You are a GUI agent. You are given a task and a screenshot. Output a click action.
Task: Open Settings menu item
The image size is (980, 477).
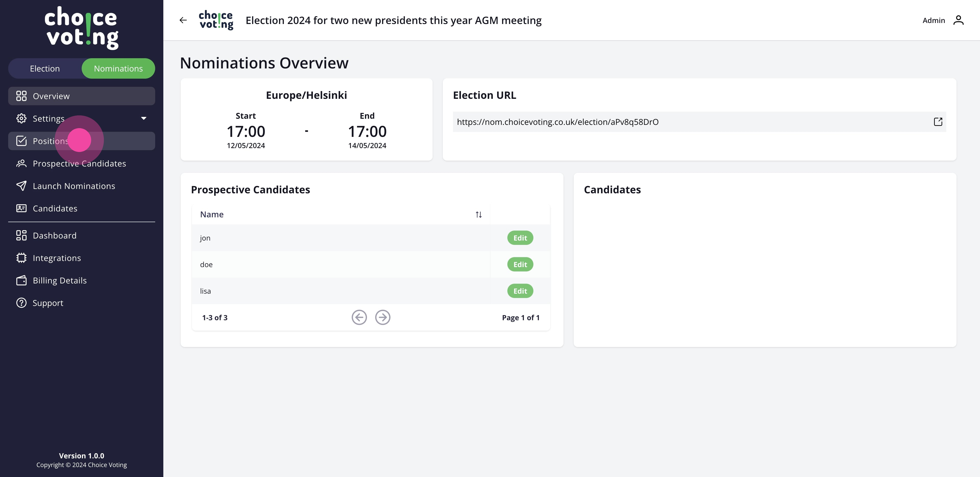(49, 118)
